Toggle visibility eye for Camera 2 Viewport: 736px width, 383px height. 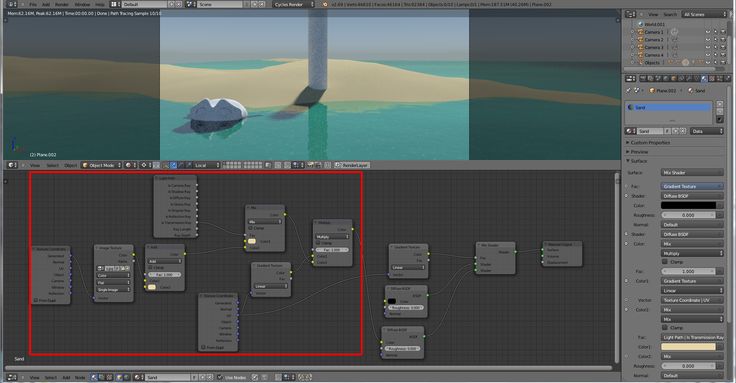[x=708, y=40]
